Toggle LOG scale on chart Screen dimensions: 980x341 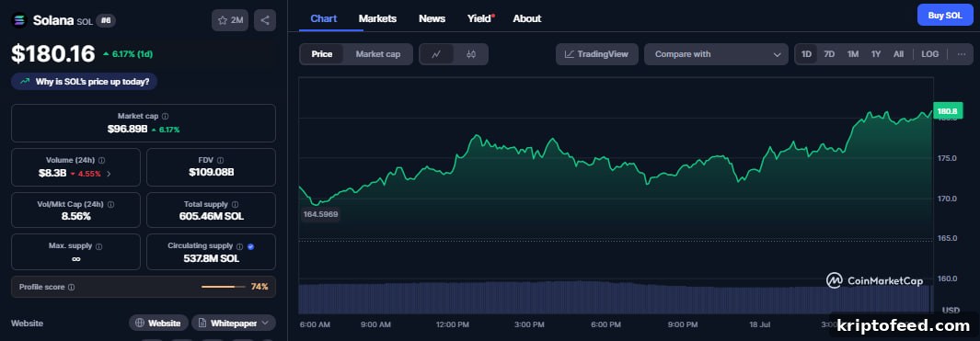[x=930, y=54]
